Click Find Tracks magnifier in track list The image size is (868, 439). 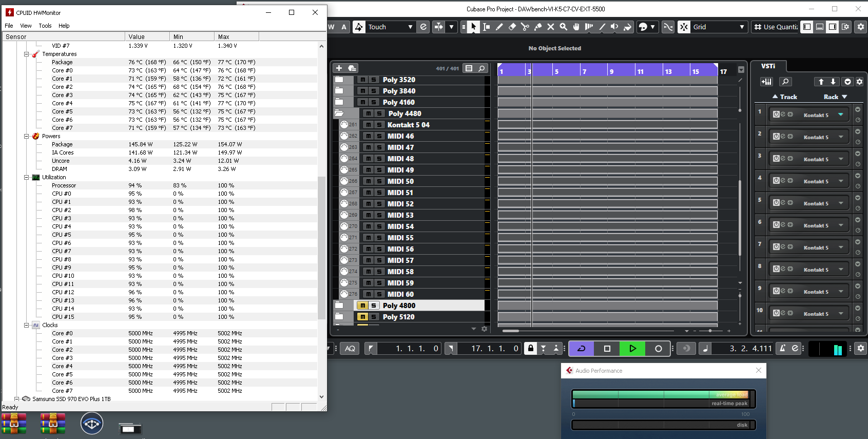481,68
